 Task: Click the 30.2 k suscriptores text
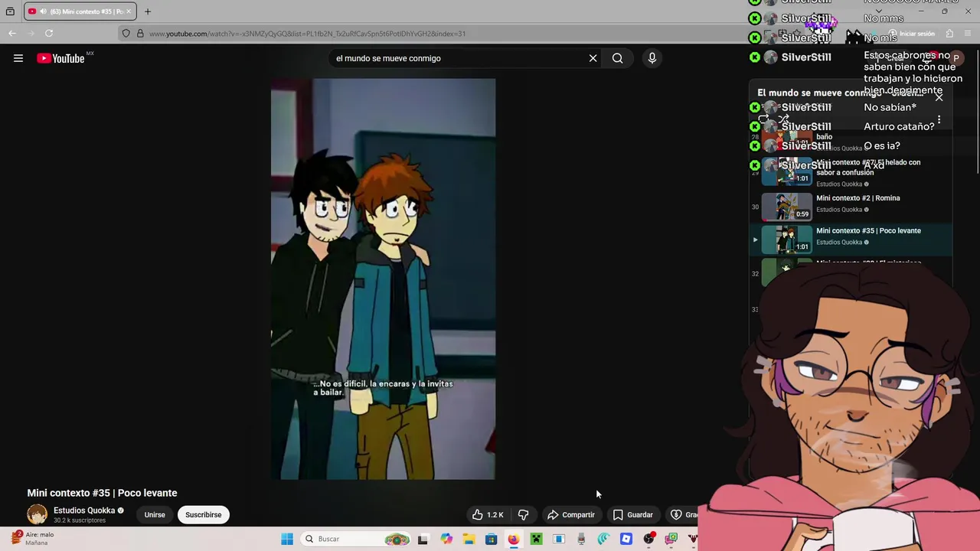[80, 520]
